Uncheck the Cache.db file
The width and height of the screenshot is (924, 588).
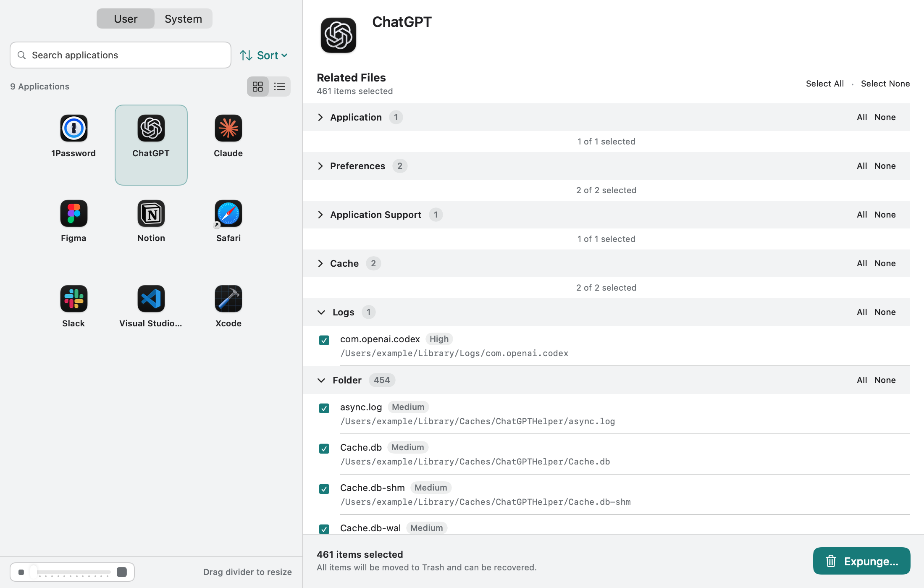324,449
